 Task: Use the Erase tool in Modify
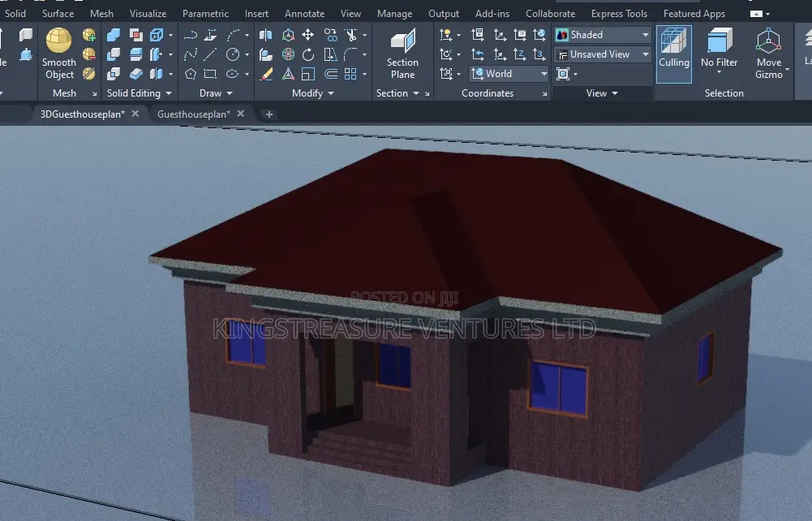point(266,74)
